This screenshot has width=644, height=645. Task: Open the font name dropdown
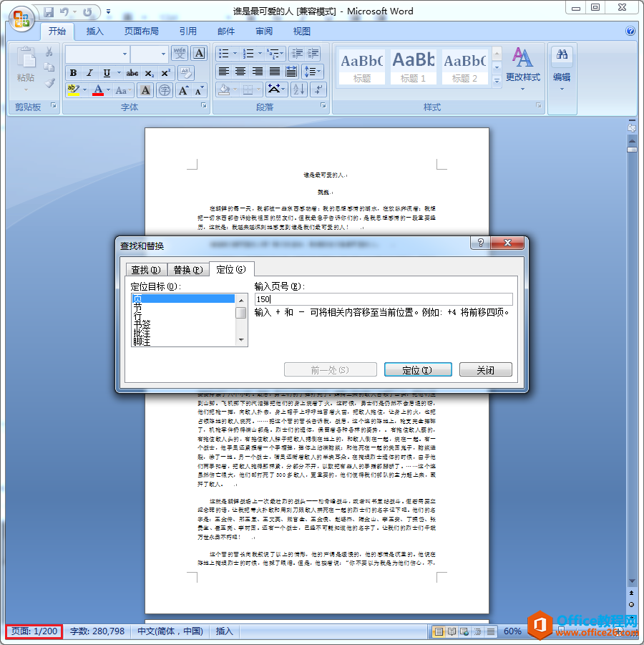click(125, 54)
